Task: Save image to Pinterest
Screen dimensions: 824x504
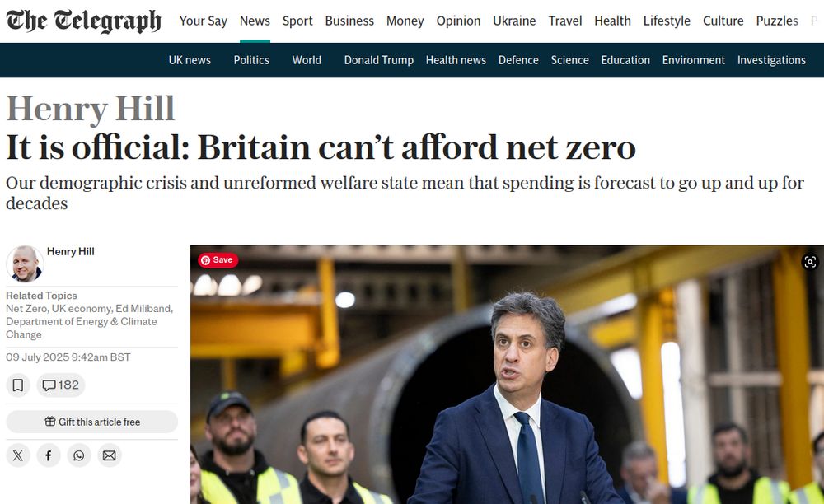Action: [x=218, y=260]
